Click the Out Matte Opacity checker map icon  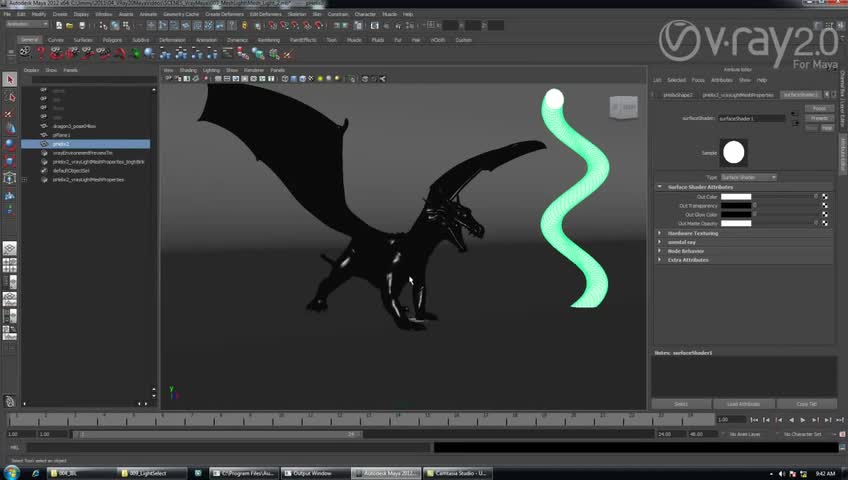pos(825,224)
